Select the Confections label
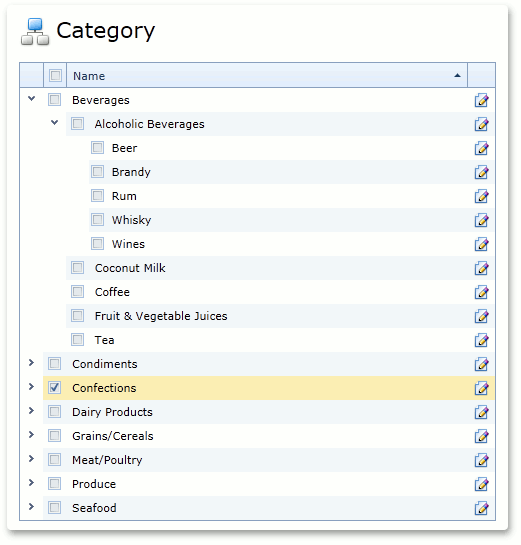 click(104, 388)
